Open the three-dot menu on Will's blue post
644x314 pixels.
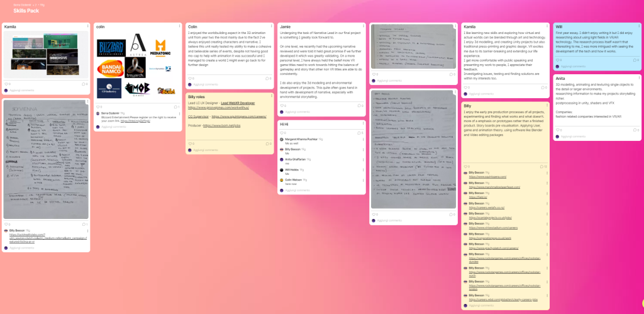tap(639, 26)
